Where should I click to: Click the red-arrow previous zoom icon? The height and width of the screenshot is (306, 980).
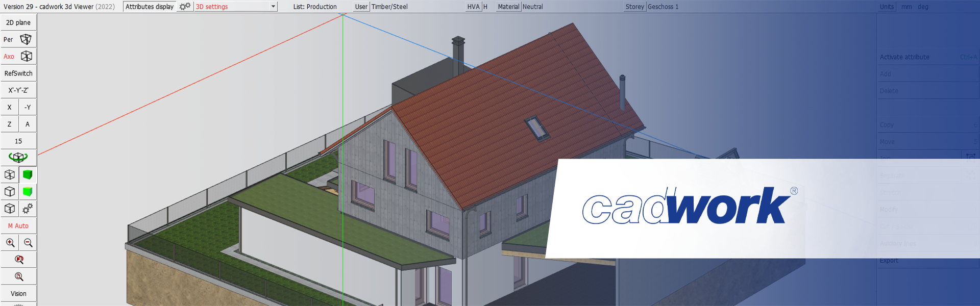click(x=19, y=260)
